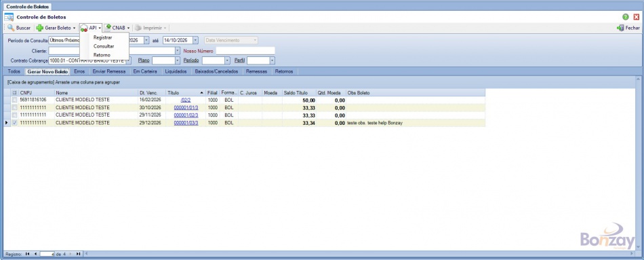Viewport: 644px width, 260px height.
Task: Click the greyed Imprimir printer button
Action: coord(148,28)
